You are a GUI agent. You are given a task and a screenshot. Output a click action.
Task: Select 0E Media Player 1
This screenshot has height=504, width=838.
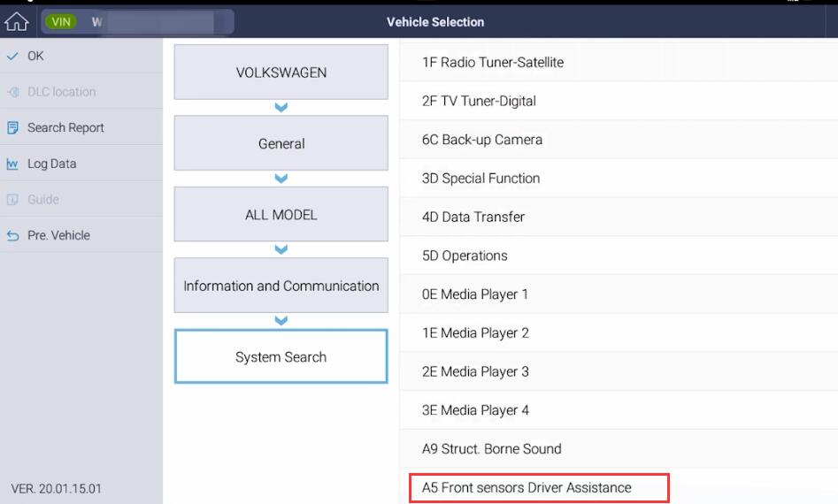(x=619, y=294)
